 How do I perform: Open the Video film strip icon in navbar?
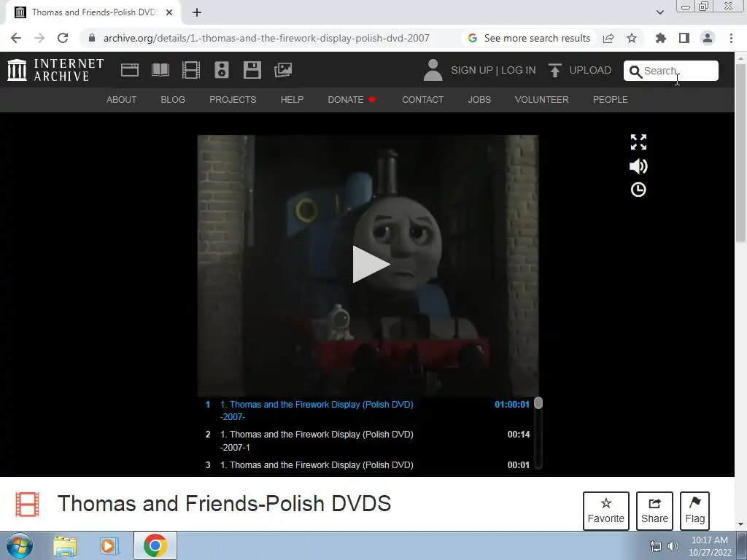coord(191,70)
